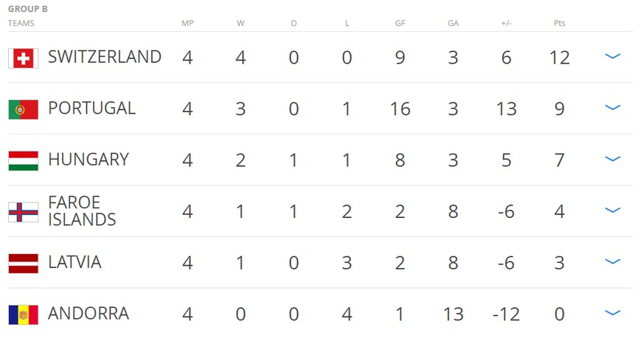The width and height of the screenshot is (644, 339).
Task: Click the Hungary flag icon
Action: [24, 161]
